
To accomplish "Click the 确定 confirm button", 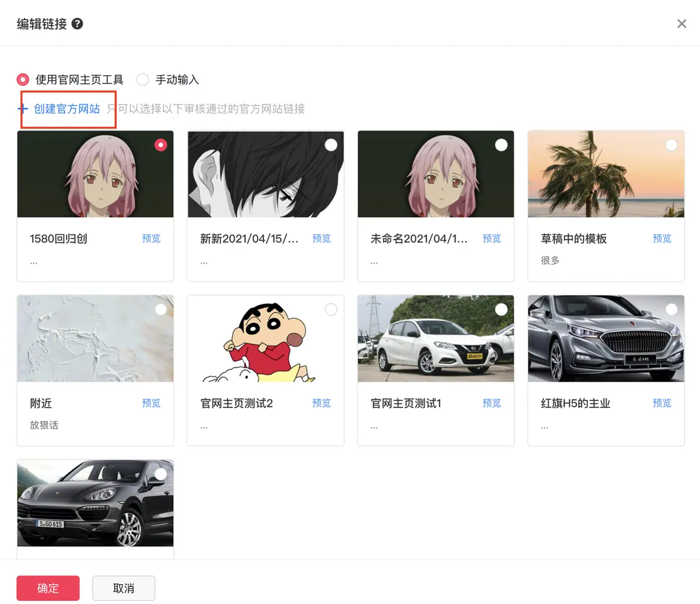I will pos(48,588).
